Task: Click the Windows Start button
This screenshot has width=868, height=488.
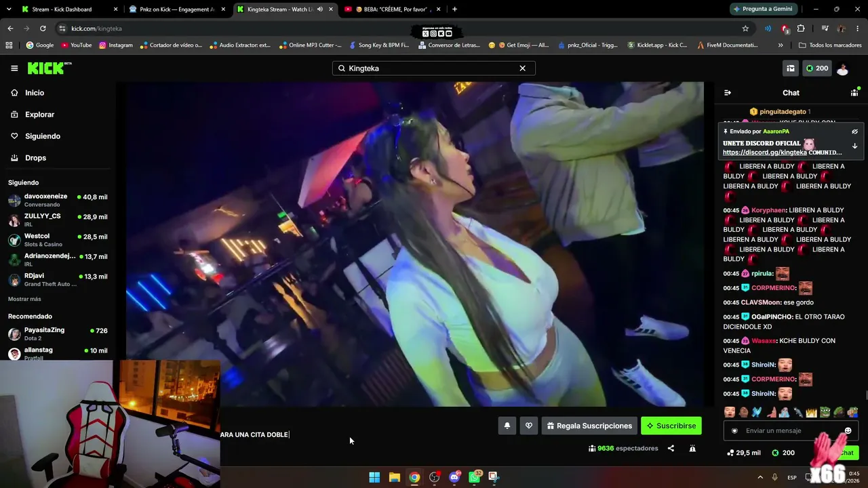Action: click(x=374, y=477)
